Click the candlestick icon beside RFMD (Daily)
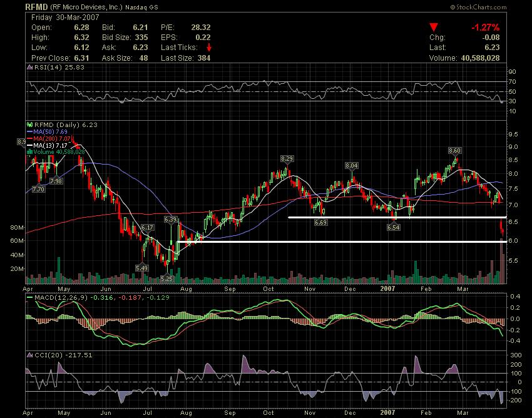 [30, 125]
